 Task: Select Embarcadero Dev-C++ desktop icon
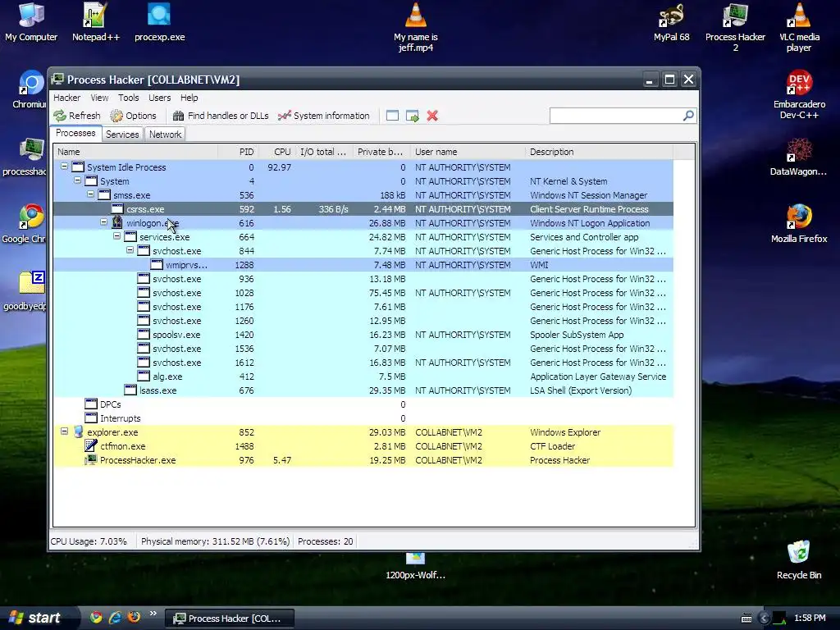[799, 94]
